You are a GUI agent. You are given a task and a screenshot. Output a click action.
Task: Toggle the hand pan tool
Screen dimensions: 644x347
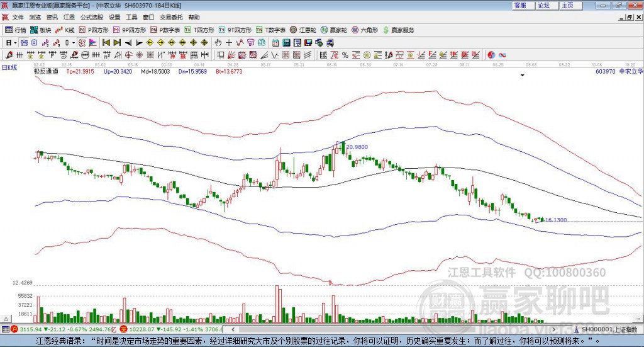218,42
